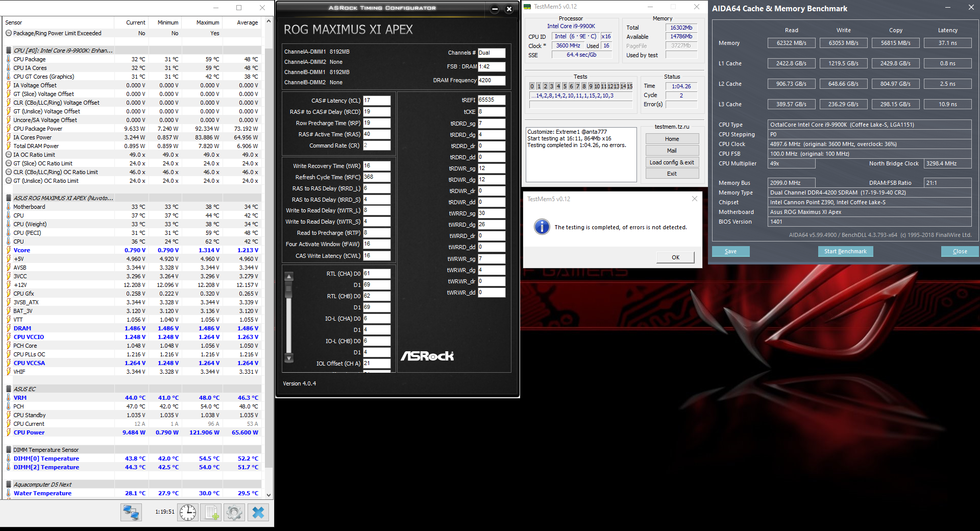980x531 pixels.
Task: Click Load config & exit in TestMem5
Action: click(672, 162)
